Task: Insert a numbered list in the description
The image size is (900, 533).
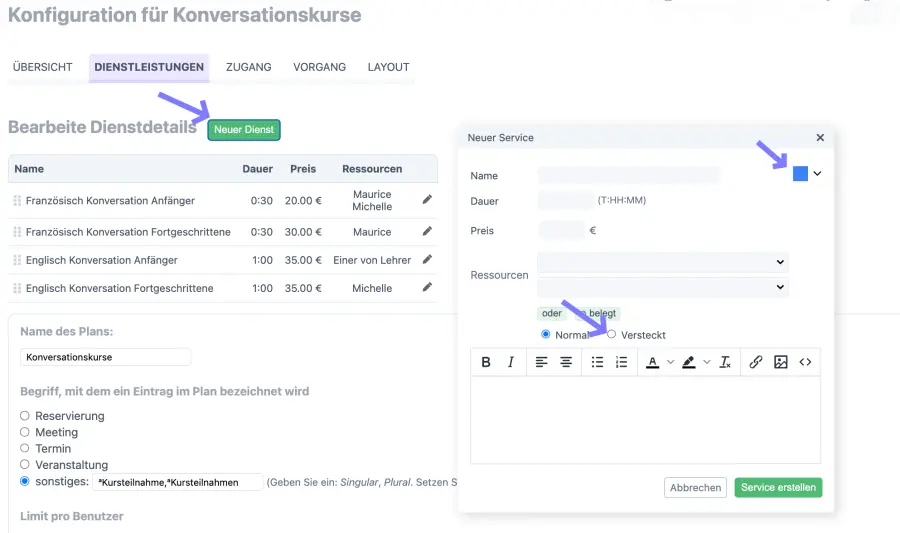Action: click(622, 362)
